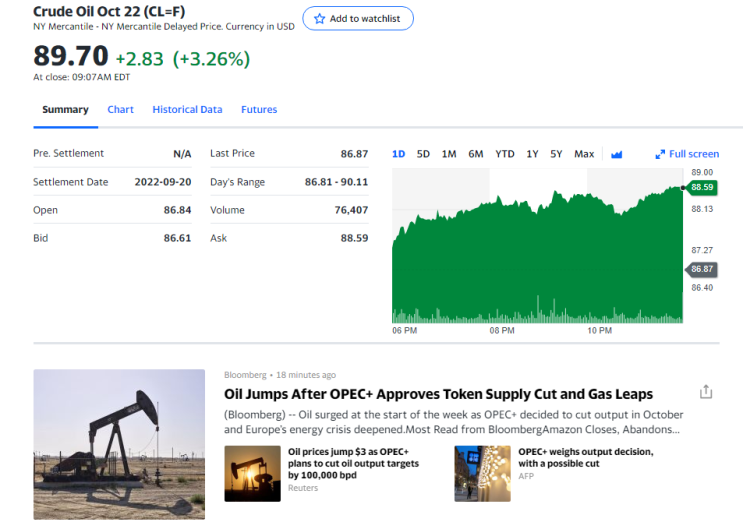Click the large oil pumpjack article image
743x522 pixels.
click(119, 444)
